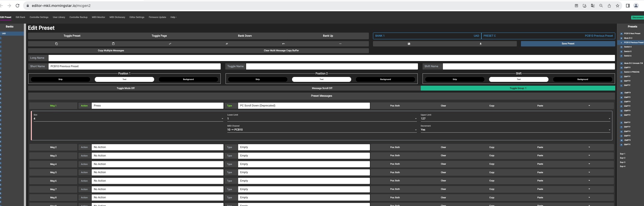Open the Slot dropdown showing 4
Image resolution: width=644 pixels, height=206 pixels.
[128, 119]
